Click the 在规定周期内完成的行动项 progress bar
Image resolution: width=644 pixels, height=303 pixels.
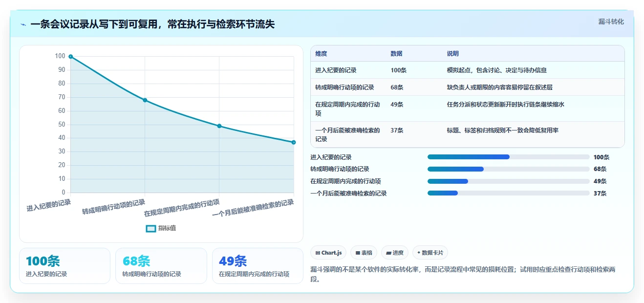click(x=508, y=181)
